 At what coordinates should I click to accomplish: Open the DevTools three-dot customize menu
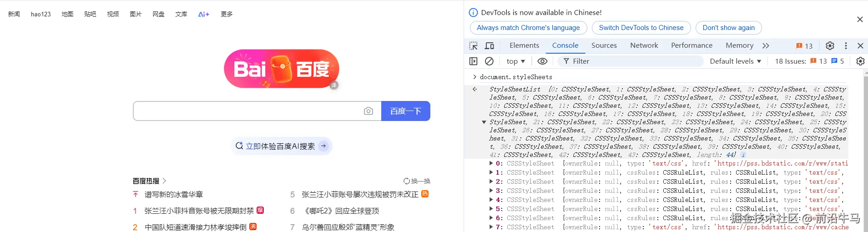coord(846,45)
